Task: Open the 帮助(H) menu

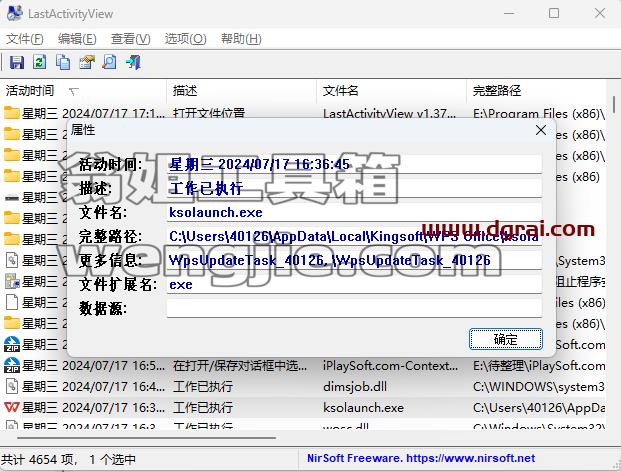Action: [x=241, y=39]
